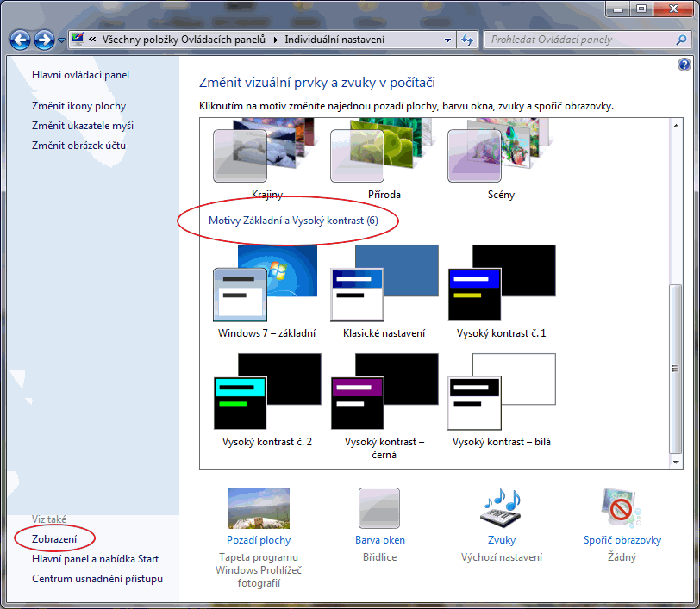This screenshot has width=700, height=609.
Task: Select the 'Individuální nastavení' breadcrumb
Action: pos(334,40)
